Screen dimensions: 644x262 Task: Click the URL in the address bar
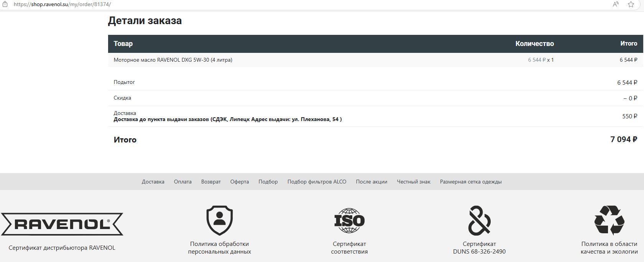62,4
